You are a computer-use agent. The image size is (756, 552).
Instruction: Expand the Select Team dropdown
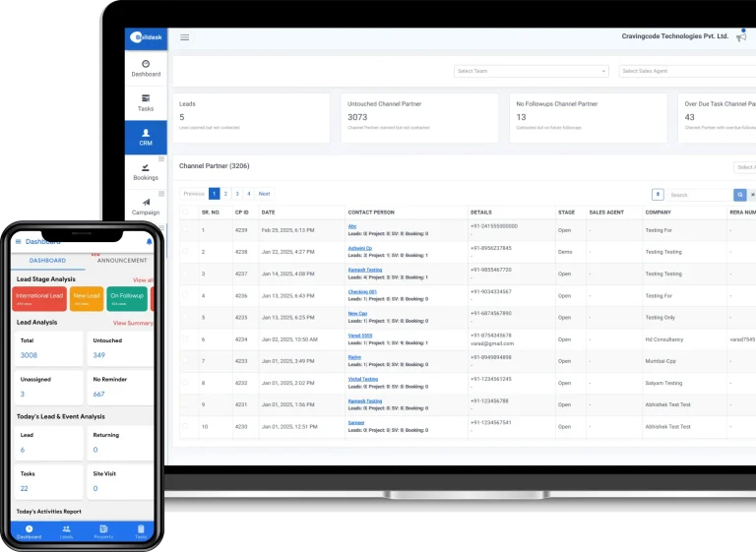(x=531, y=71)
